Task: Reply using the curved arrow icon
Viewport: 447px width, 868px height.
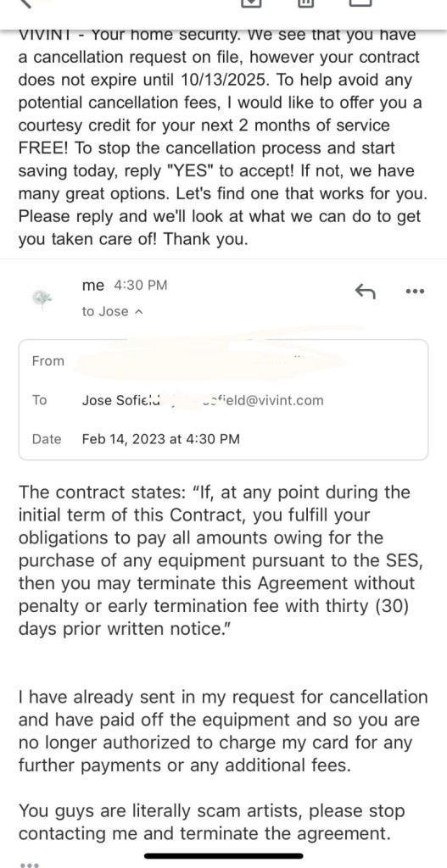Action: [365, 291]
